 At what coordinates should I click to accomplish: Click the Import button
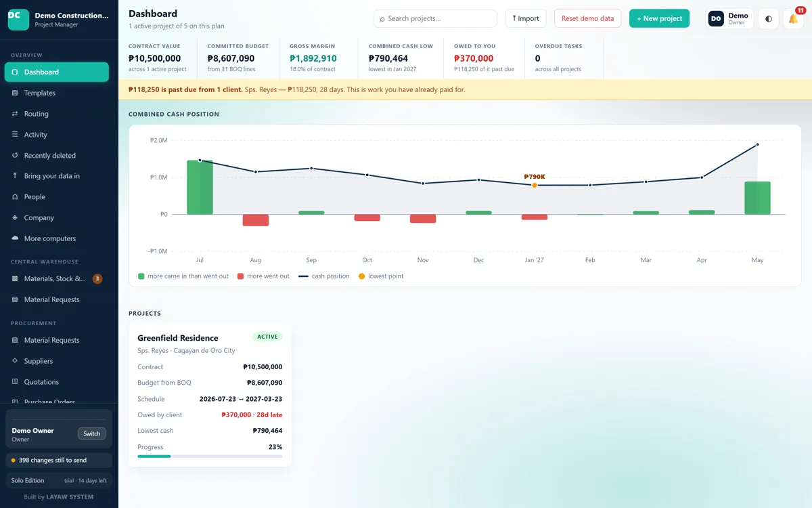click(x=526, y=19)
